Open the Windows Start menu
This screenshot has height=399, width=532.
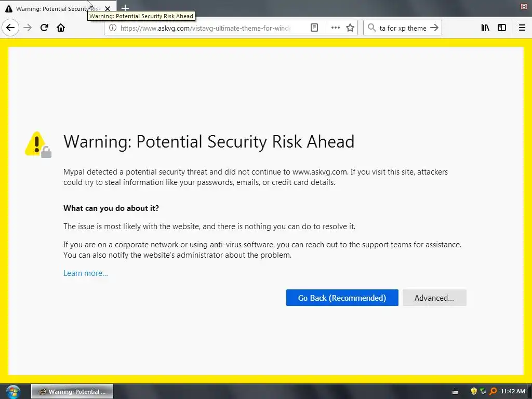12,392
